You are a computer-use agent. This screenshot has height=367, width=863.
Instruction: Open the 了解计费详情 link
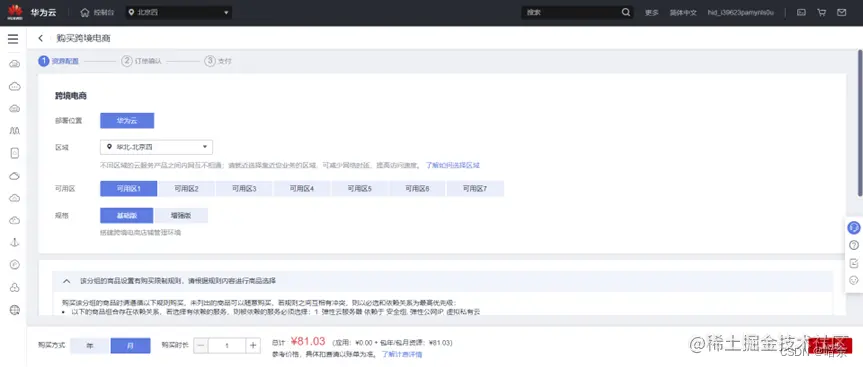(402, 355)
